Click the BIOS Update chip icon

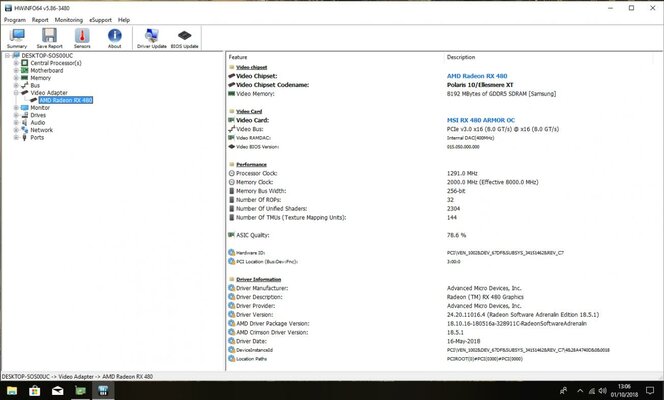click(x=185, y=37)
